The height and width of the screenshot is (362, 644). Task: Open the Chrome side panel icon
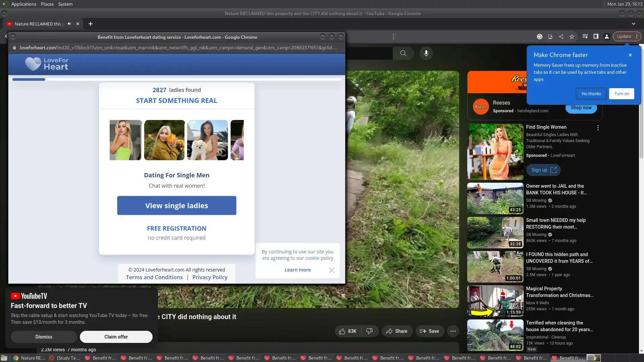click(596, 37)
